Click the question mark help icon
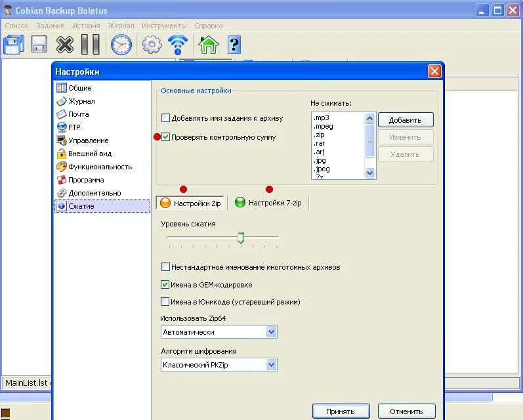523x420 pixels. [x=234, y=45]
